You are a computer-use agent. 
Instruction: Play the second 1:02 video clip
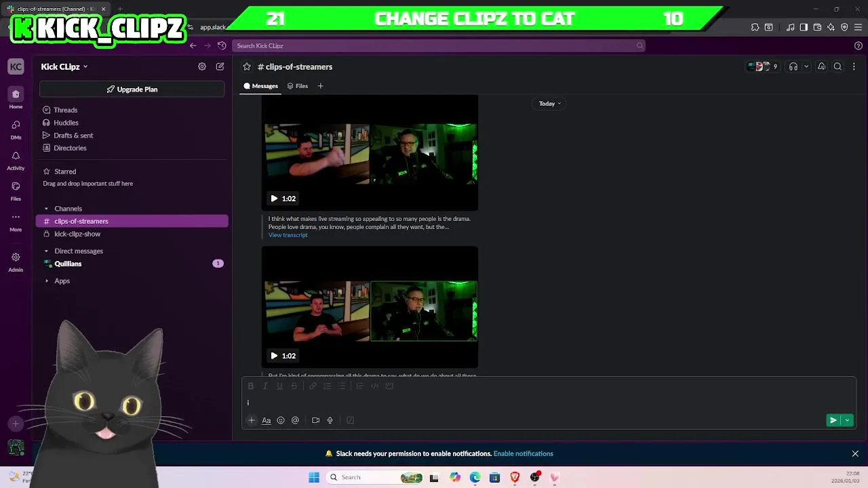(x=274, y=356)
